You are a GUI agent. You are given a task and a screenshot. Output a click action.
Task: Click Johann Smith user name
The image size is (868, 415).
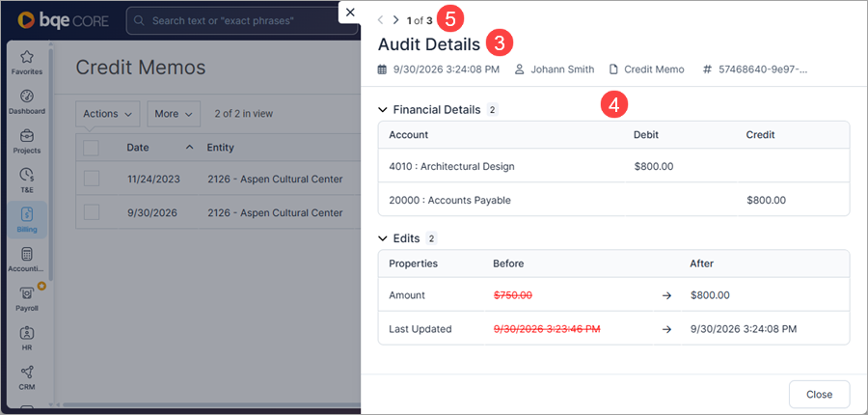pyautogui.click(x=562, y=69)
